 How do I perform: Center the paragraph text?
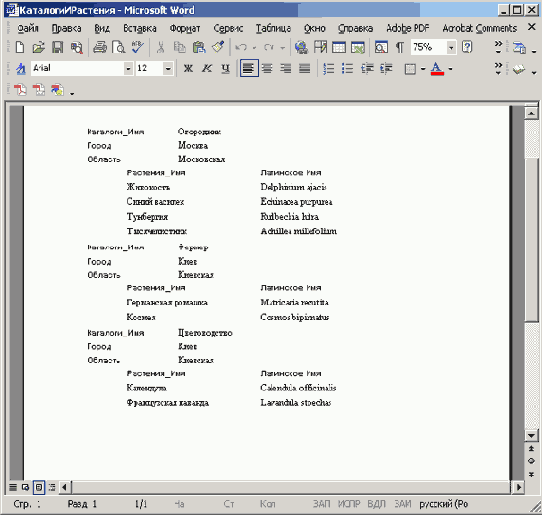pos(267,68)
